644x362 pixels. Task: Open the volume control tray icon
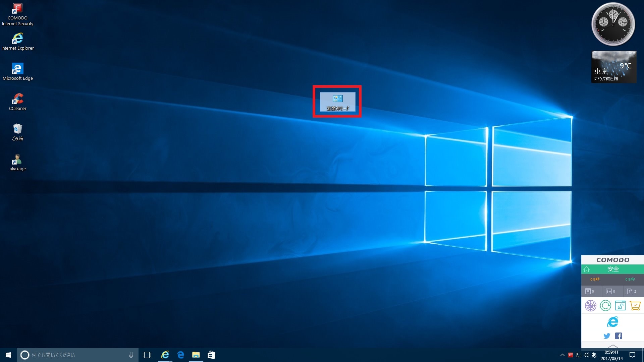click(586, 355)
